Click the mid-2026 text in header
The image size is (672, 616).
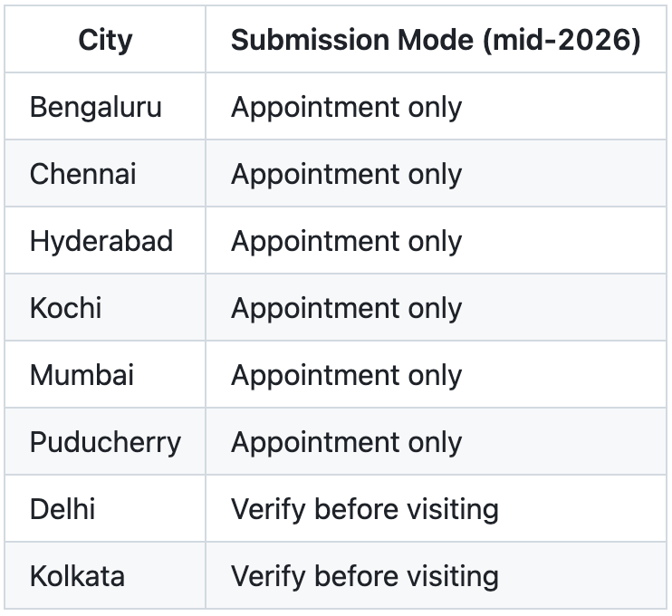tap(562, 40)
